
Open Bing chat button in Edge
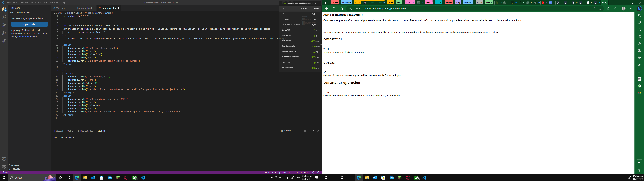click(639, 9)
